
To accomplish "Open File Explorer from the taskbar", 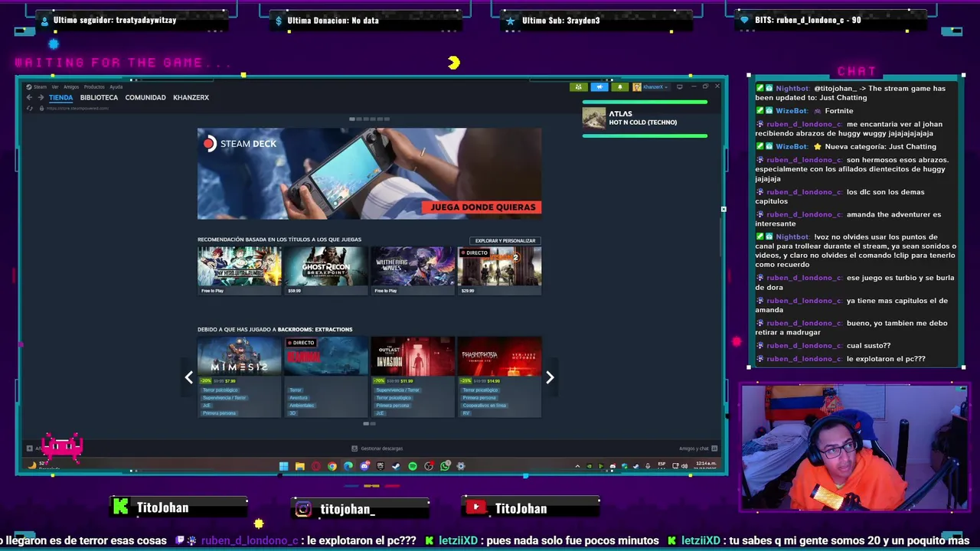I will [299, 466].
